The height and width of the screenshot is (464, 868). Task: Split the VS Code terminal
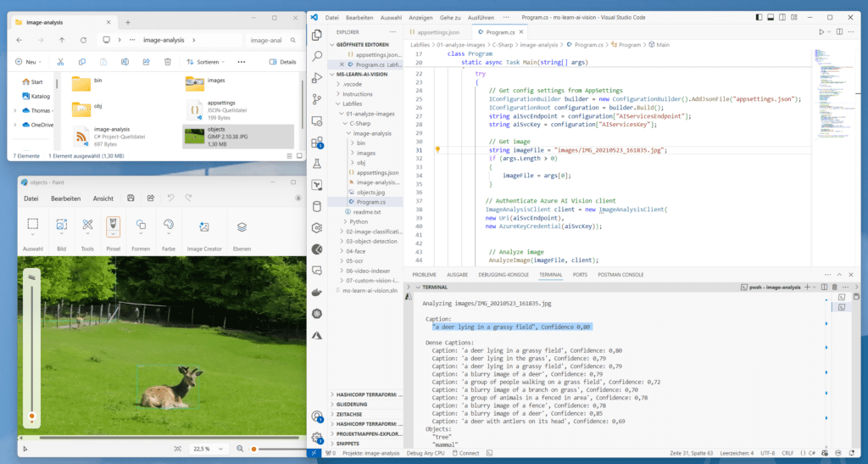point(824,288)
